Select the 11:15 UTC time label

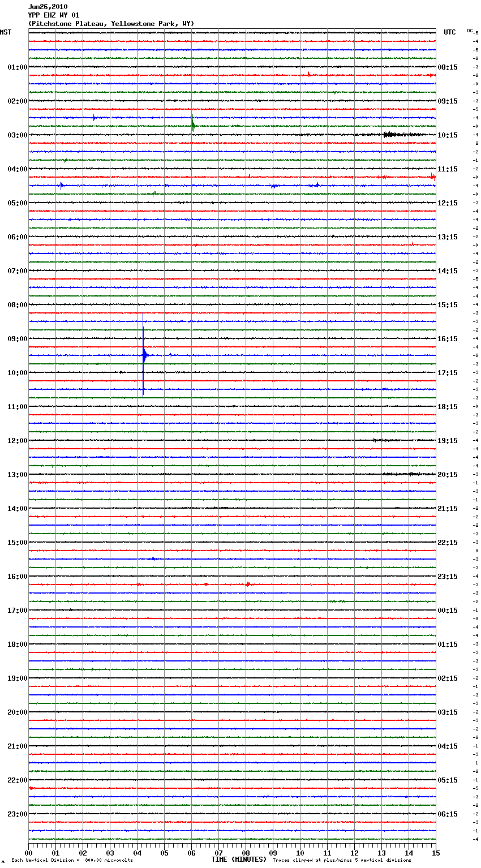point(448,169)
